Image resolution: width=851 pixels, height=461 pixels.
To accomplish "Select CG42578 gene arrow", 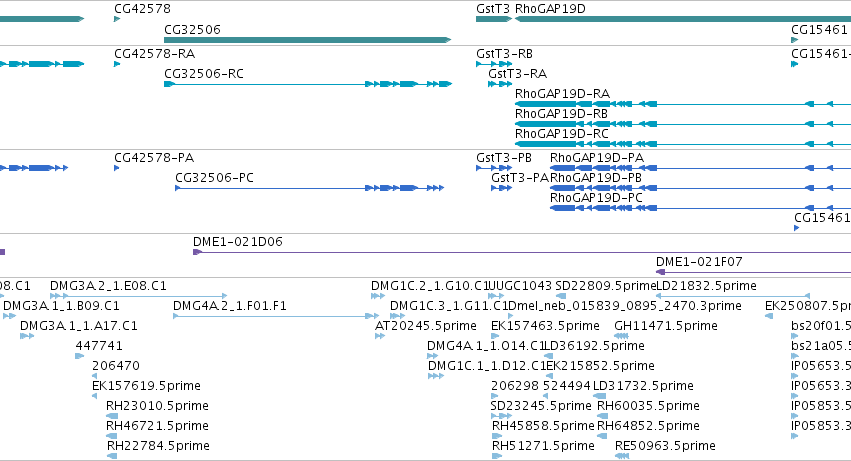I will click(117, 19).
